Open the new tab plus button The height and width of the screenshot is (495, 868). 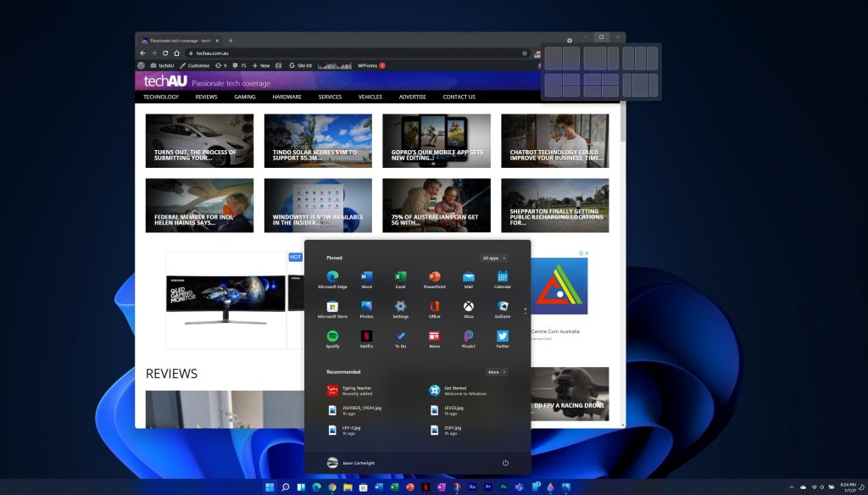(x=231, y=41)
